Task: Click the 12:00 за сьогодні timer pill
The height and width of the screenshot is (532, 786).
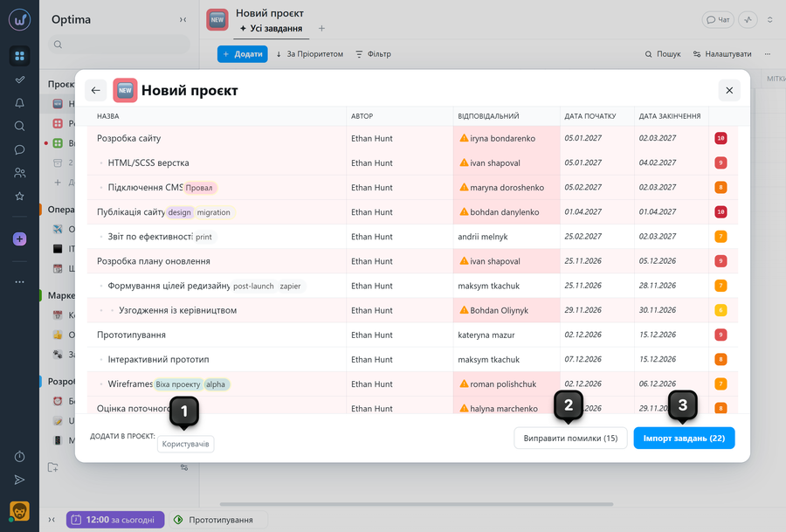Action: pos(115,520)
